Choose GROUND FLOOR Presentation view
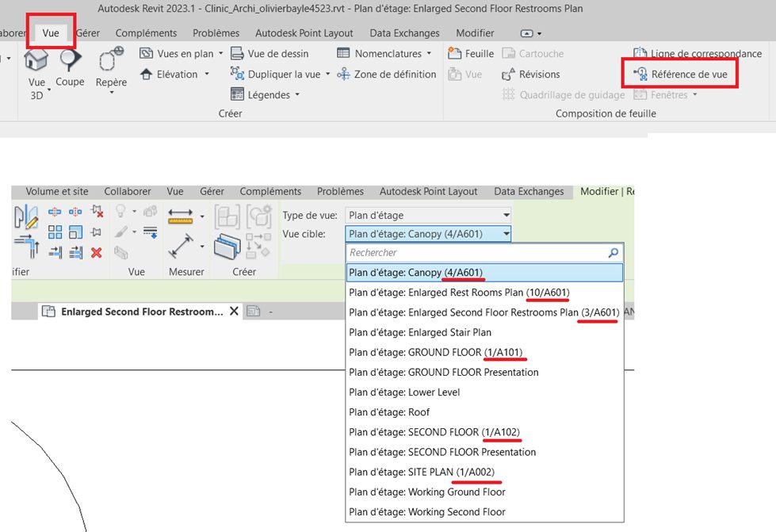This screenshot has height=532, width=776. point(484,372)
